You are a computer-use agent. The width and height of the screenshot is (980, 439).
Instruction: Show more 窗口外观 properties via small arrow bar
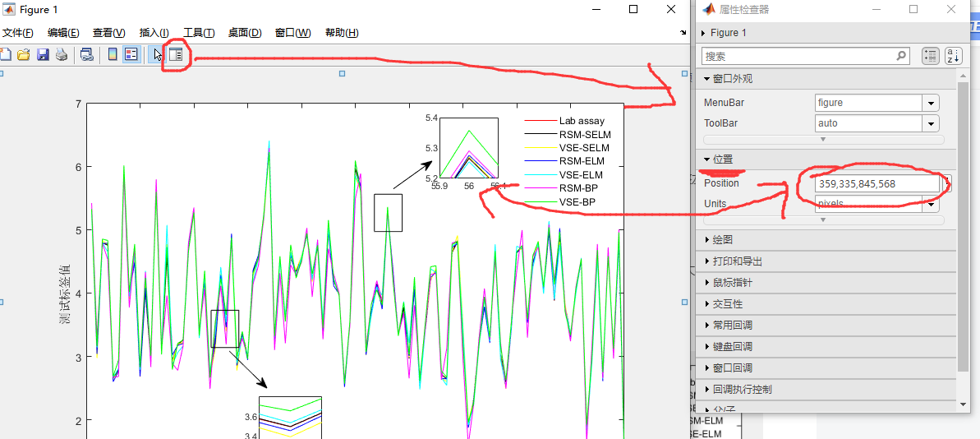click(x=824, y=140)
